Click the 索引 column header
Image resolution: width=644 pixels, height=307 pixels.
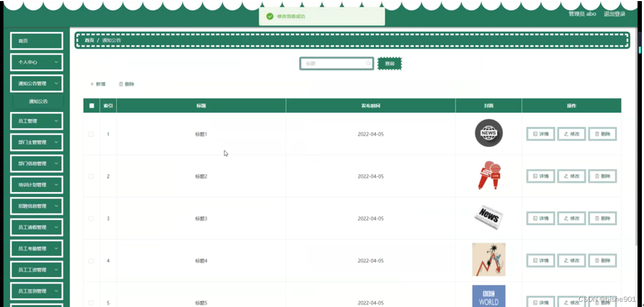click(108, 106)
